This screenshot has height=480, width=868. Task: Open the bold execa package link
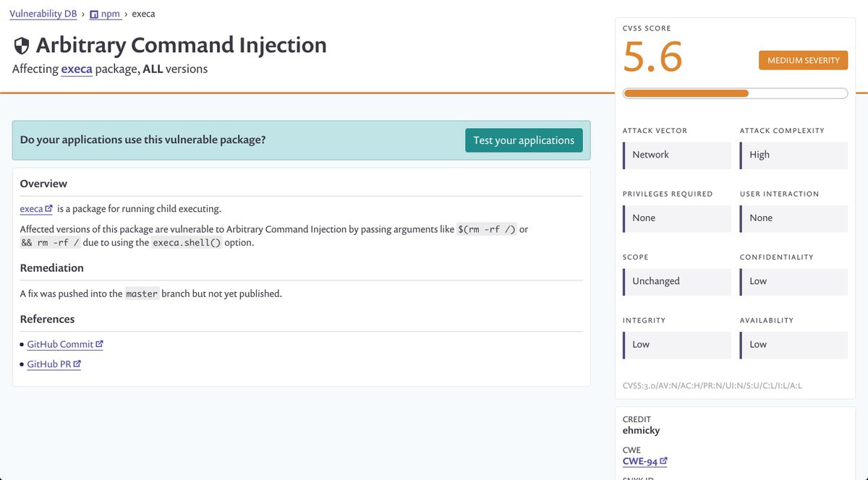pyautogui.click(x=77, y=69)
